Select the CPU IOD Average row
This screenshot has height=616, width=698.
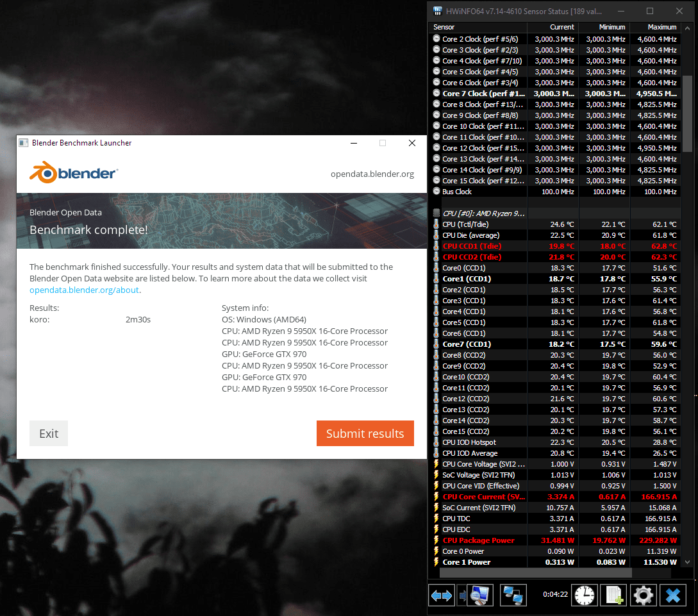click(x=554, y=453)
